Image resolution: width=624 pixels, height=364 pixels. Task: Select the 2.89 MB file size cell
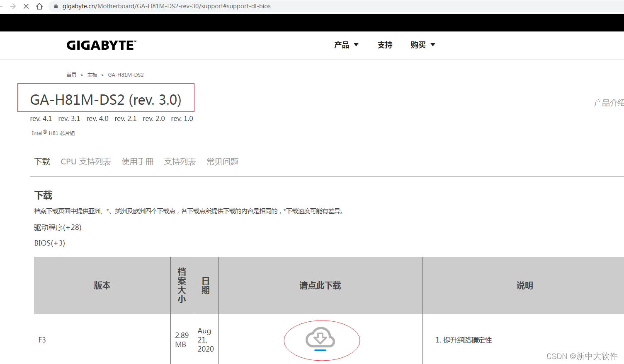(x=182, y=340)
